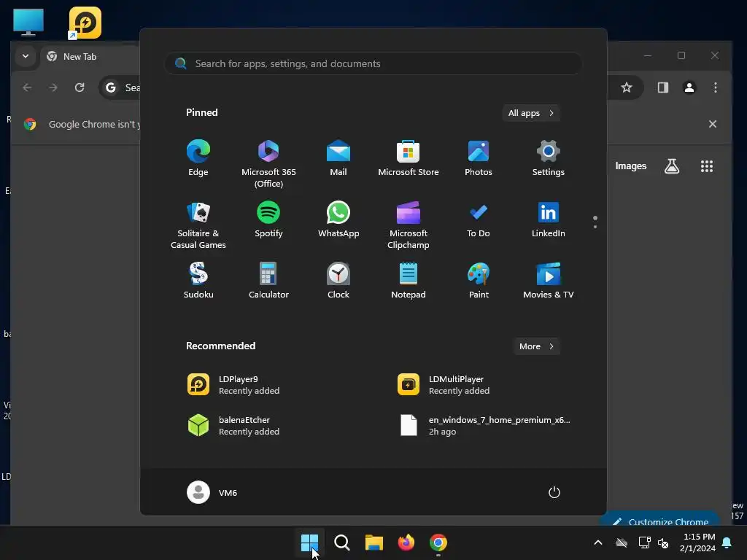Open taskbar Search

[341, 542]
